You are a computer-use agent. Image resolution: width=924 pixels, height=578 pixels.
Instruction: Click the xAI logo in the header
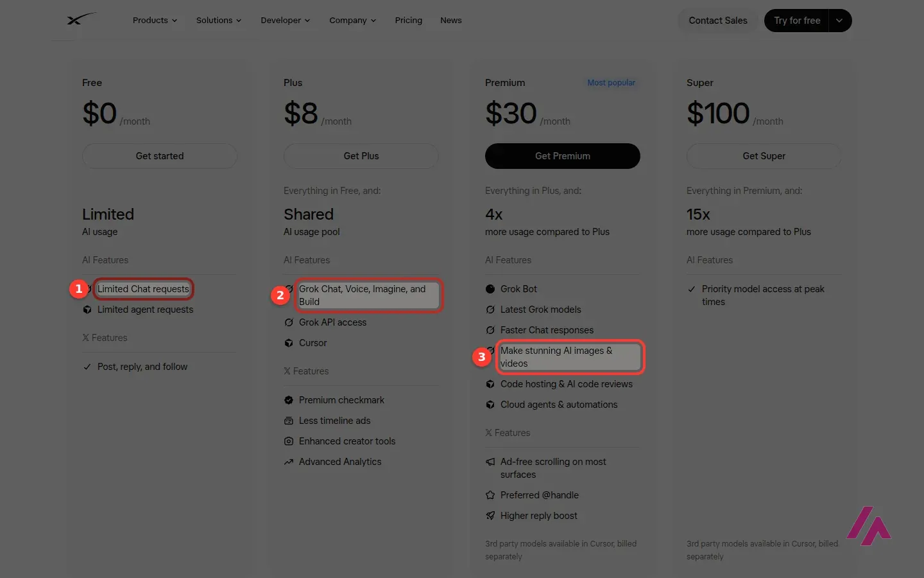[x=81, y=19]
